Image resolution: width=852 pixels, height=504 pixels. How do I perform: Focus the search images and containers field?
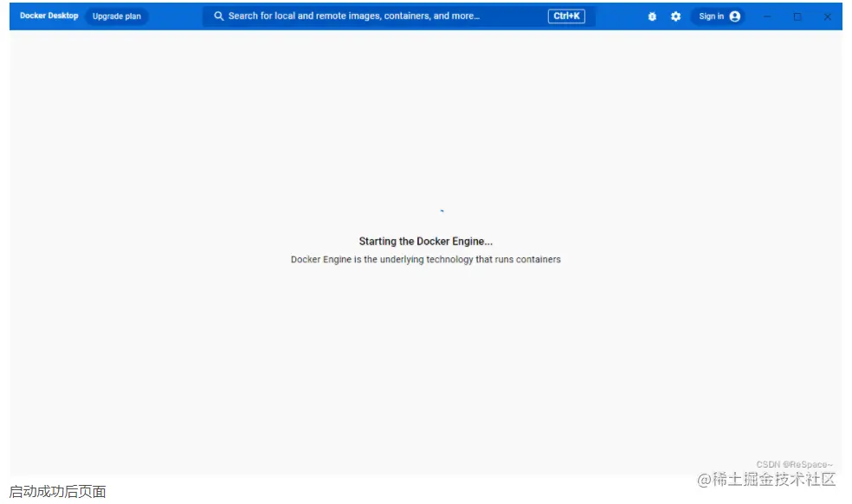tap(399, 16)
